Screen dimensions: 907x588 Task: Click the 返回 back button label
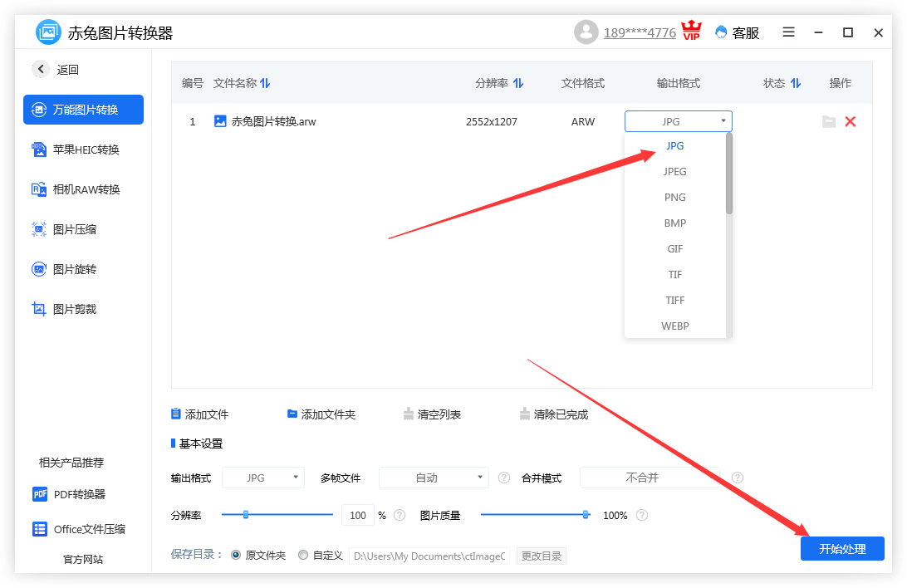[x=67, y=70]
